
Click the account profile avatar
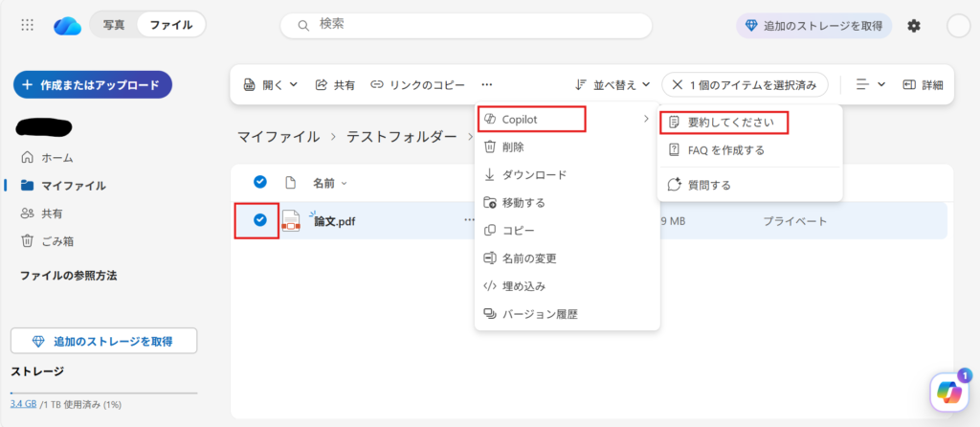pyautogui.click(x=958, y=26)
